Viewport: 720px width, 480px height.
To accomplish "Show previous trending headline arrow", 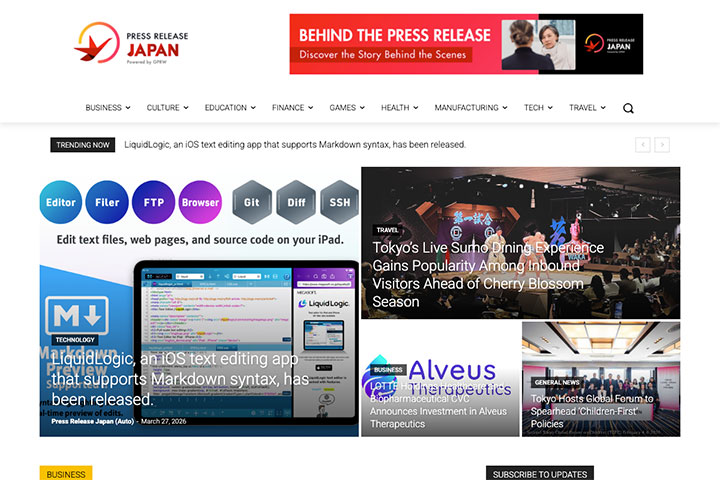I will pos(643,145).
